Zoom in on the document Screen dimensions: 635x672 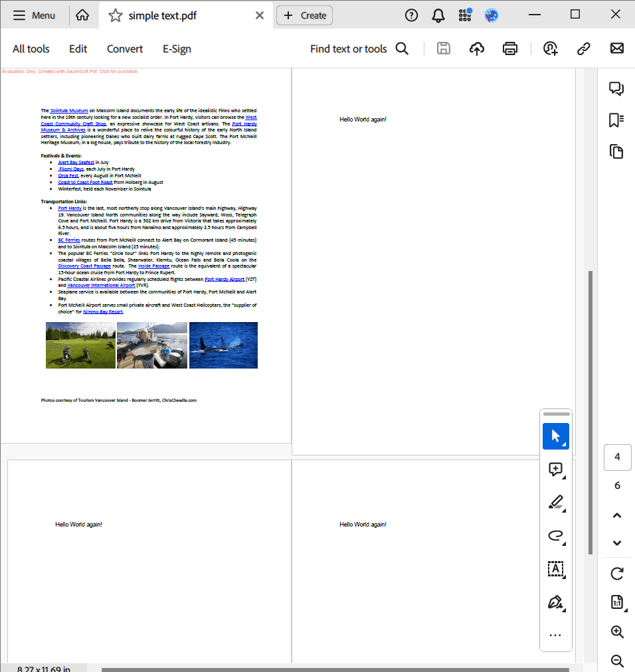(616, 631)
